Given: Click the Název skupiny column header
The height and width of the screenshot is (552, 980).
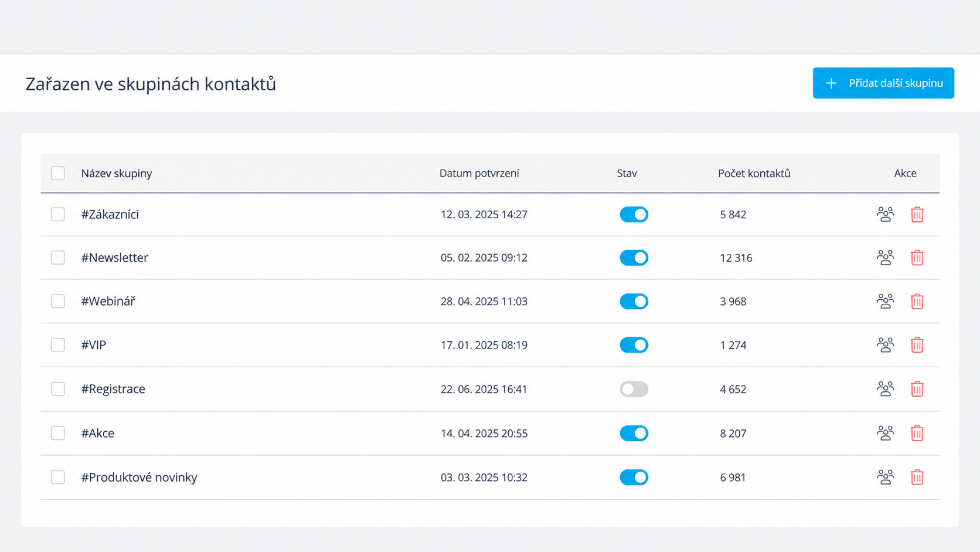Looking at the screenshot, I should 117,173.
